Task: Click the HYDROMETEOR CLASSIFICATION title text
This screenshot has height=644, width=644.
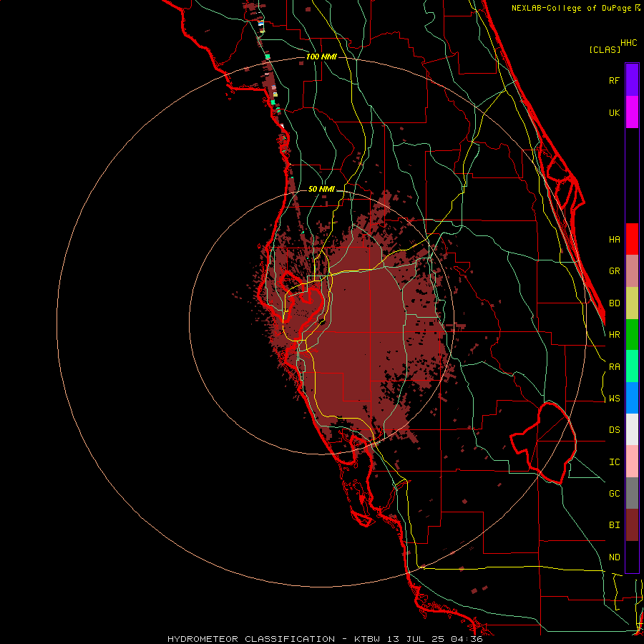Action: click(x=251, y=639)
